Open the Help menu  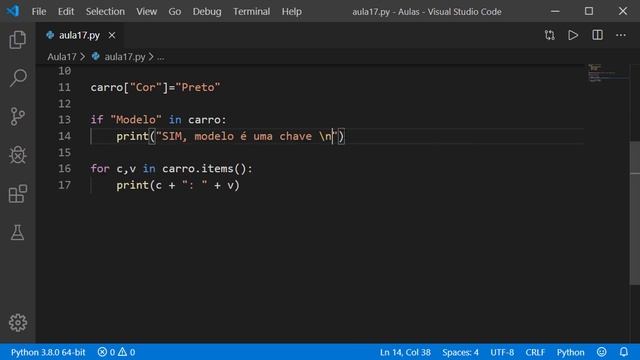point(291,11)
